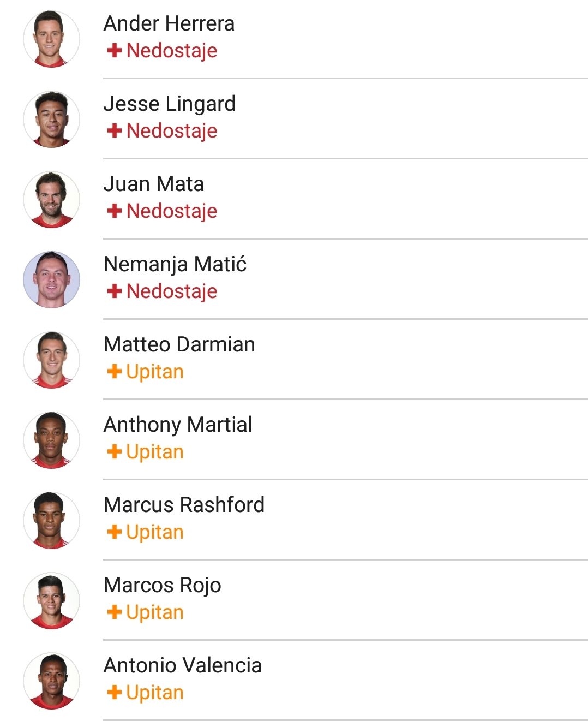Select red medical cross under Nemanja Matić
The image size is (588, 721).
click(x=114, y=291)
